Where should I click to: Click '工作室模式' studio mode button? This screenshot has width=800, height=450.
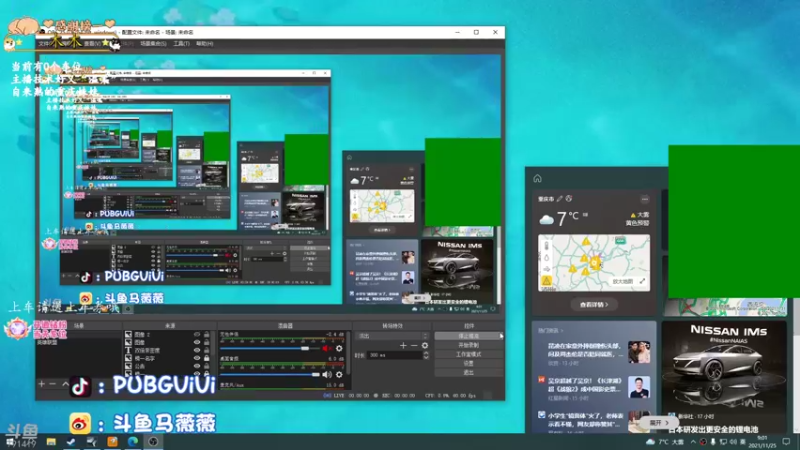[468, 355]
